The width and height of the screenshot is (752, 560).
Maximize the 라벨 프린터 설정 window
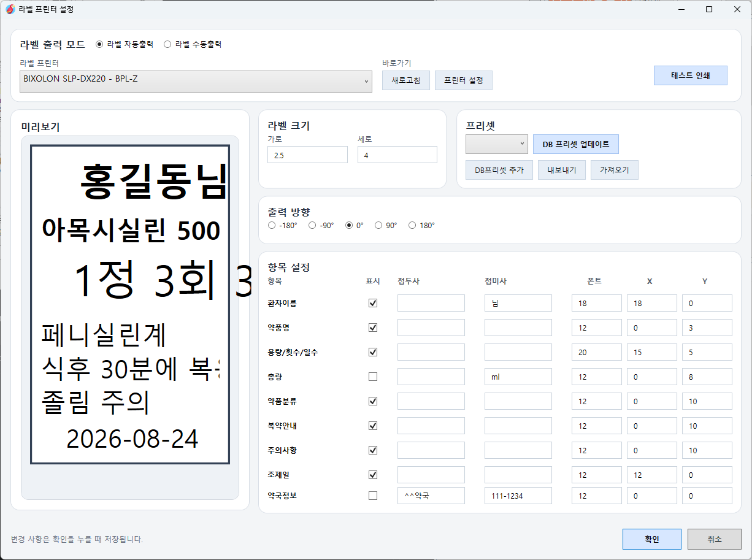709,9
